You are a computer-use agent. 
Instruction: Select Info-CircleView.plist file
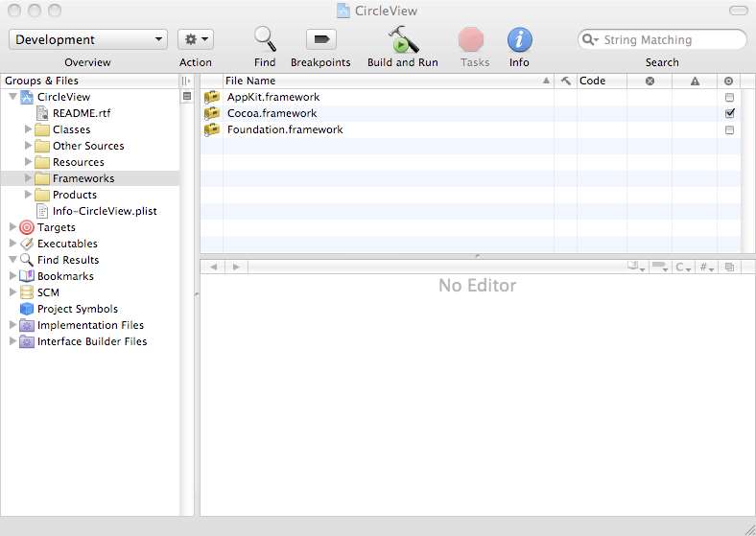pyautogui.click(x=104, y=211)
